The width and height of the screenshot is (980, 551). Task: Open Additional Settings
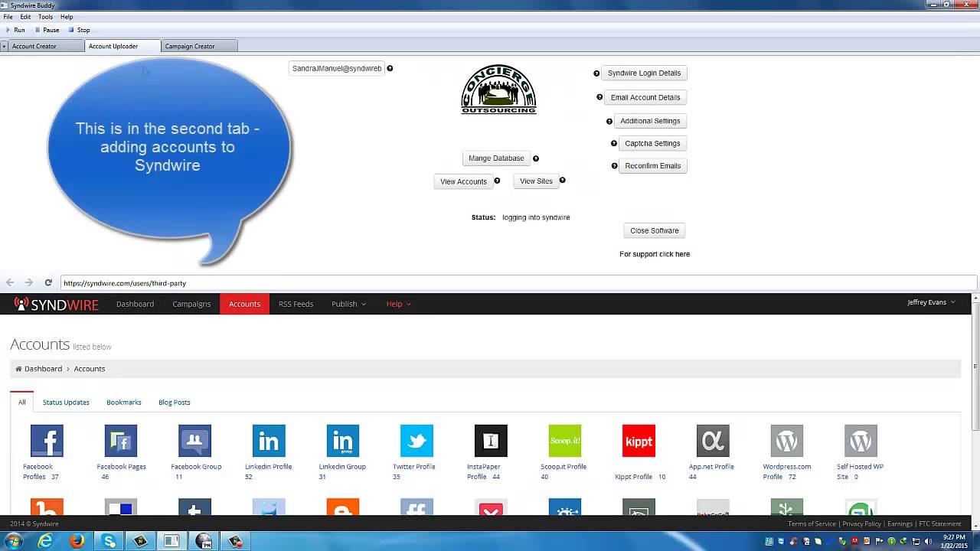tap(650, 121)
